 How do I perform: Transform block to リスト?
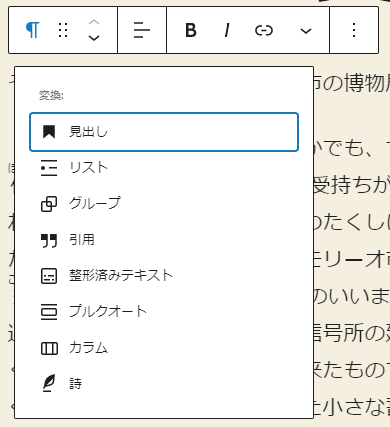point(164,168)
